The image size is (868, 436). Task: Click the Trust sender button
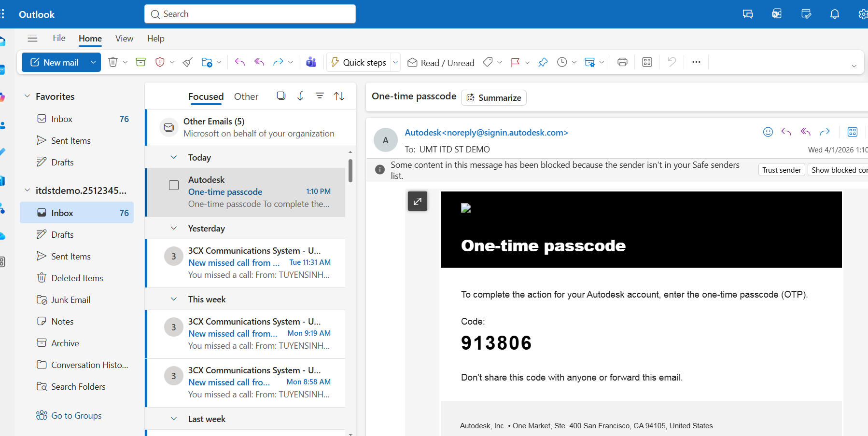point(782,170)
